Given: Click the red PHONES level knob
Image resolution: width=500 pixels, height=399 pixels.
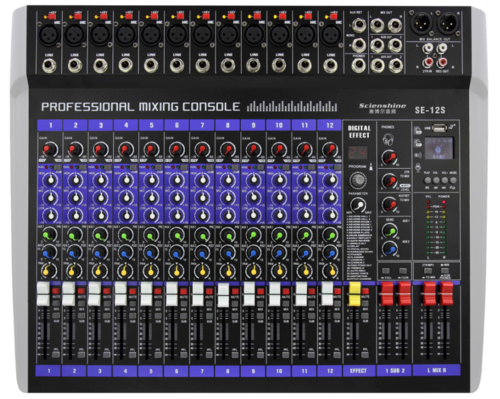Looking at the screenshot, I should [x=389, y=157].
